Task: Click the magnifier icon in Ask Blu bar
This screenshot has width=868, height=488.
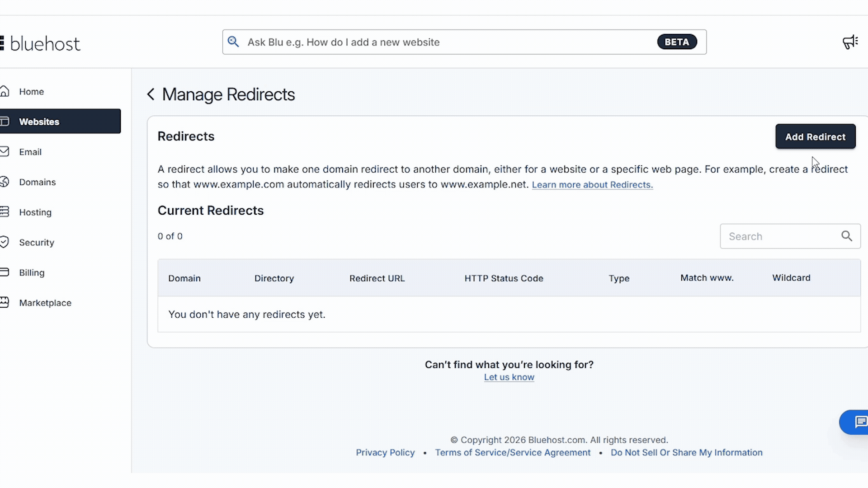Action: [x=233, y=42]
